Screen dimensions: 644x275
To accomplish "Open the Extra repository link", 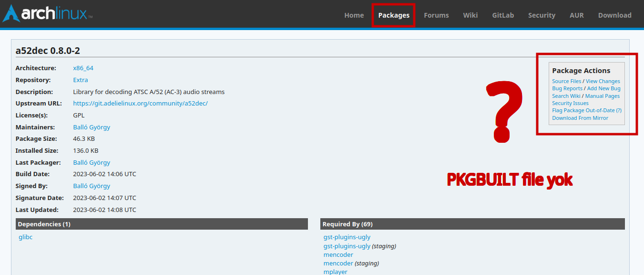I will [x=81, y=80].
